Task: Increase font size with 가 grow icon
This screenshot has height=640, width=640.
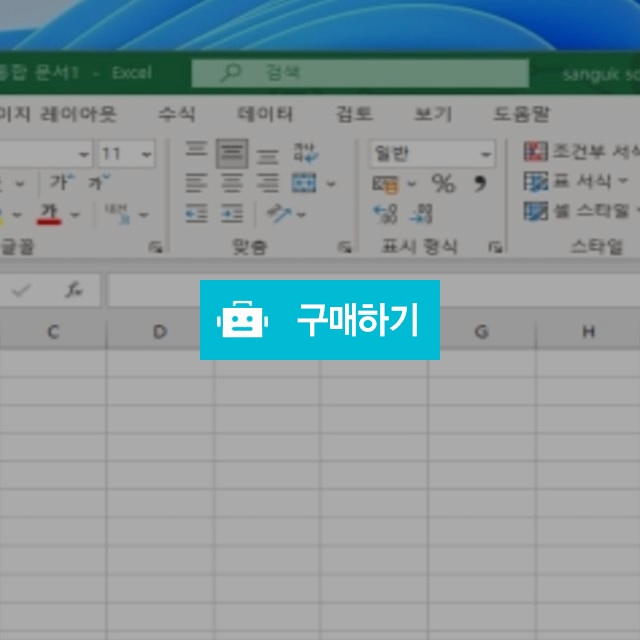Action: [62, 182]
